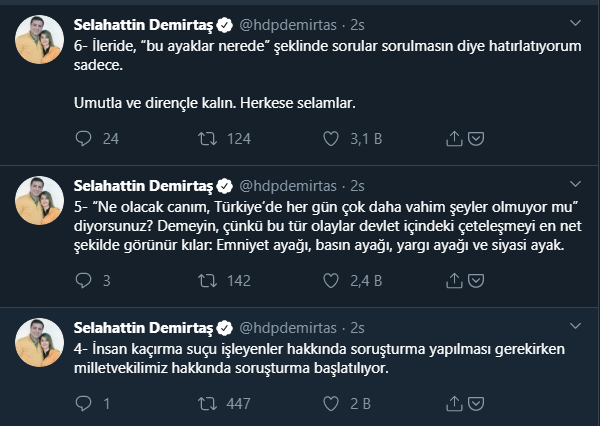
Task: Share the tweet numbered 4
Action: pos(453,404)
